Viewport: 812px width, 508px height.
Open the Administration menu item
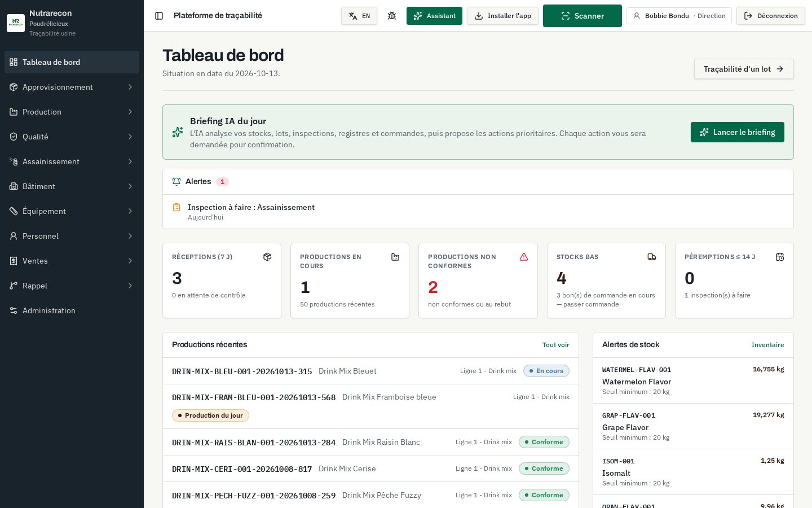[x=72, y=310]
